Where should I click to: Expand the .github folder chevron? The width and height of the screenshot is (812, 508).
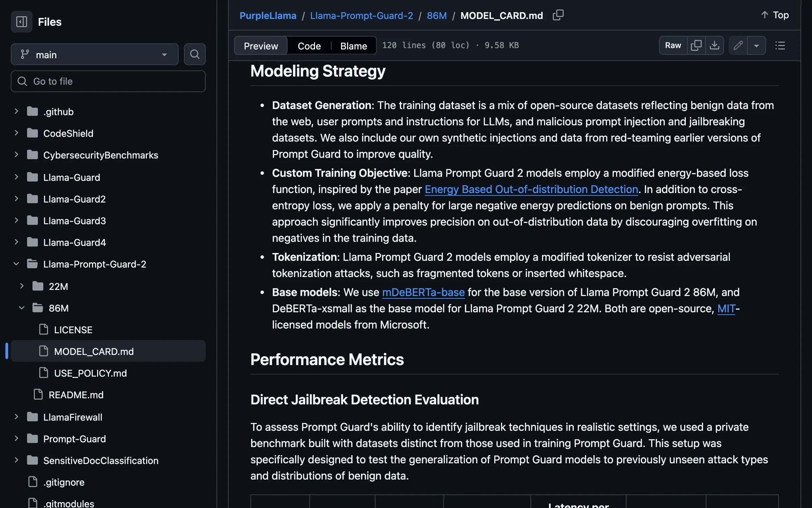pos(16,111)
